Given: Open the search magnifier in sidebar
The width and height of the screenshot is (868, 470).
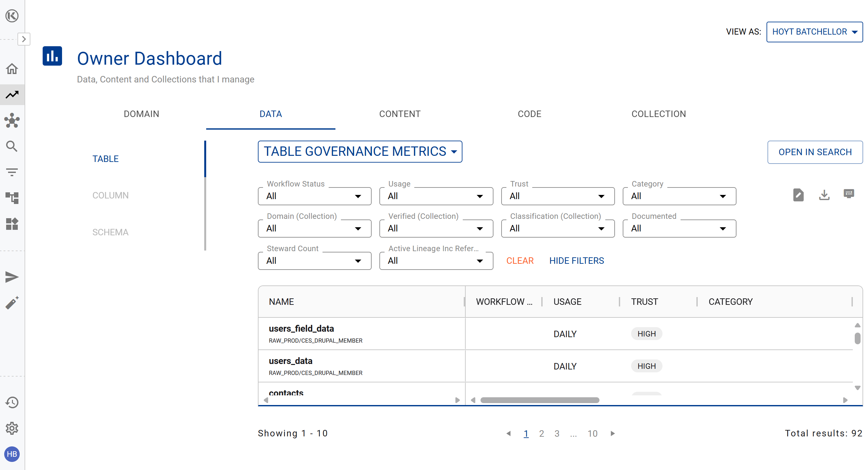Looking at the screenshot, I should pos(12,146).
